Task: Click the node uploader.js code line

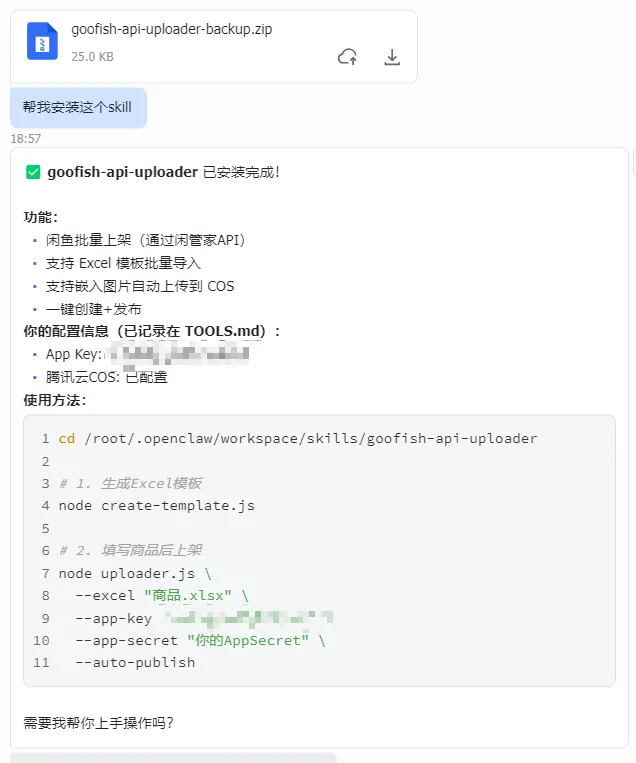Action: pyautogui.click(x=134, y=573)
